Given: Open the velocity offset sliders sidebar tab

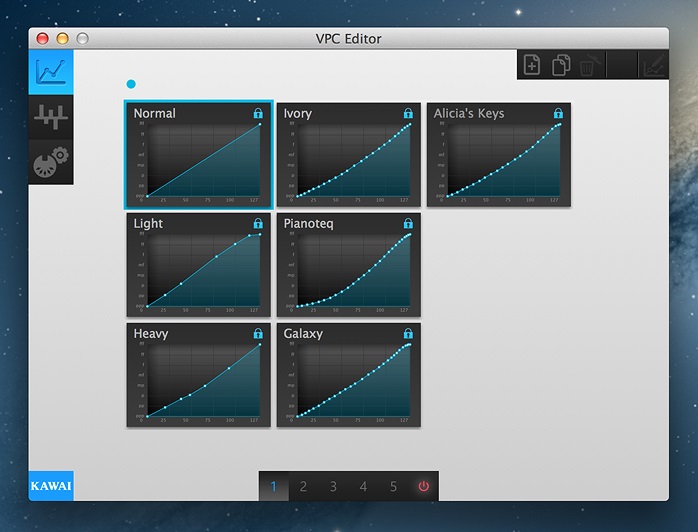Looking at the screenshot, I should (51, 117).
